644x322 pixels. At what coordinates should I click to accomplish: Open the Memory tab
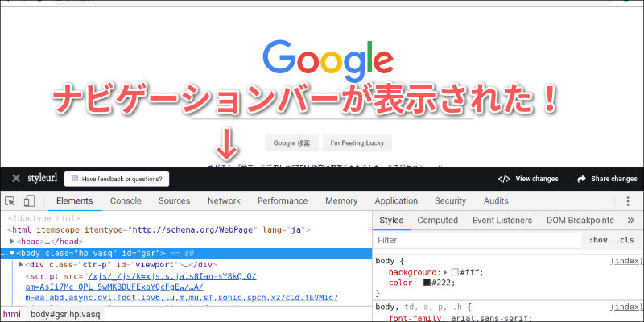341,200
